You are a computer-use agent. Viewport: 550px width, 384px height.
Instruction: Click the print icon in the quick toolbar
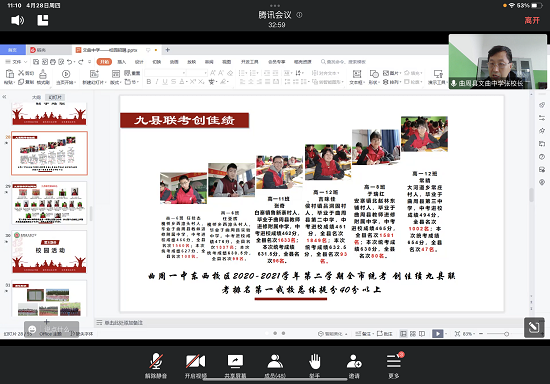click(53, 62)
